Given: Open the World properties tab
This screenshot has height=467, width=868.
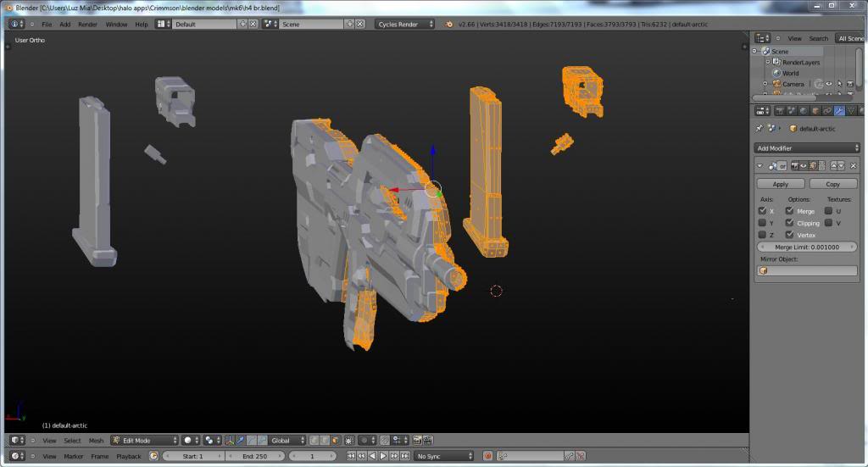Looking at the screenshot, I should pyautogui.click(x=804, y=111).
